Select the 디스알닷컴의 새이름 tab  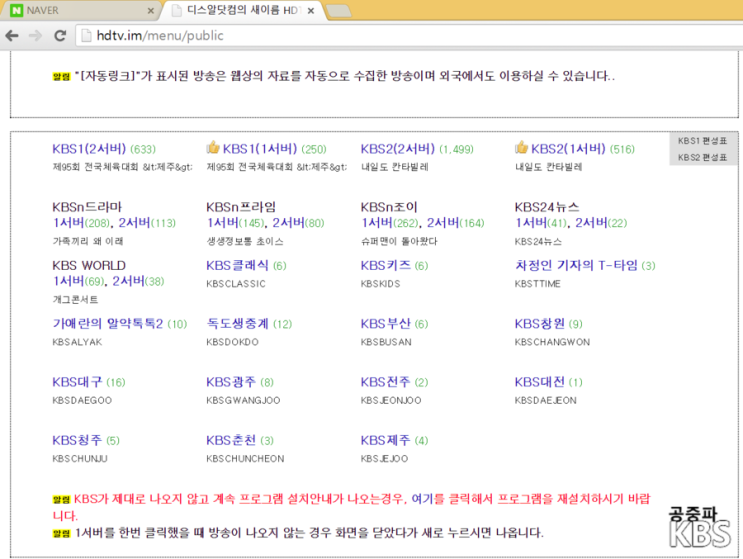click(242, 10)
